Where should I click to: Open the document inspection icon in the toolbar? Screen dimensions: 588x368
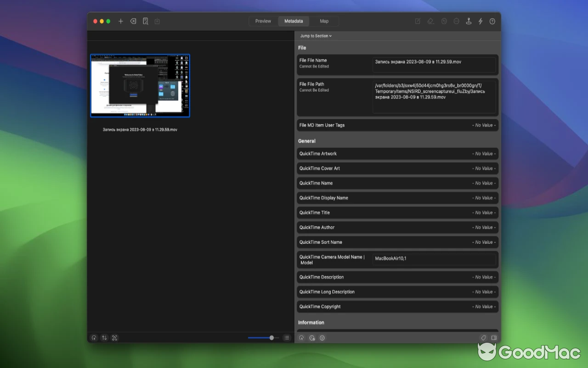[x=145, y=21]
